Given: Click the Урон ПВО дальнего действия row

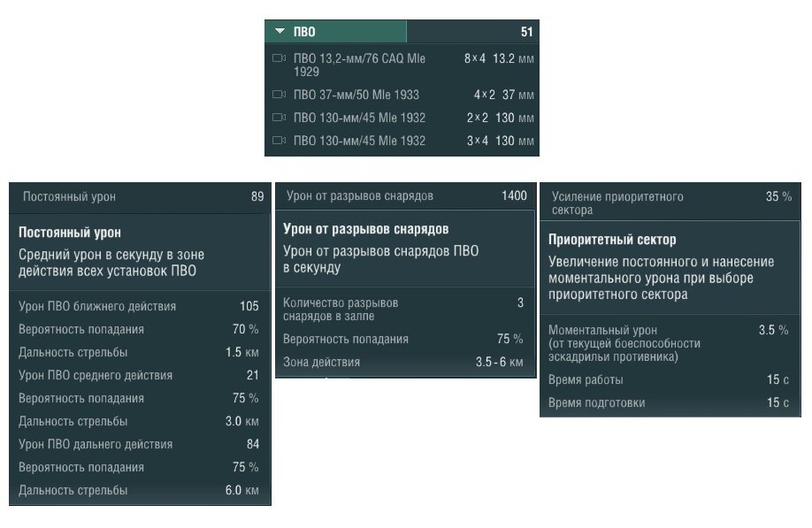Looking at the screenshot, I should point(139,444).
